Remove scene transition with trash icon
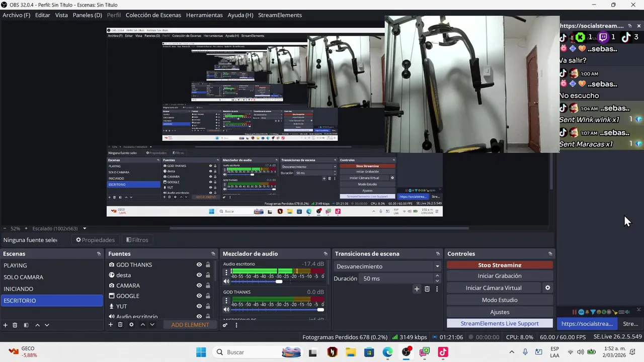The height and width of the screenshot is (362, 644). tap(427, 289)
